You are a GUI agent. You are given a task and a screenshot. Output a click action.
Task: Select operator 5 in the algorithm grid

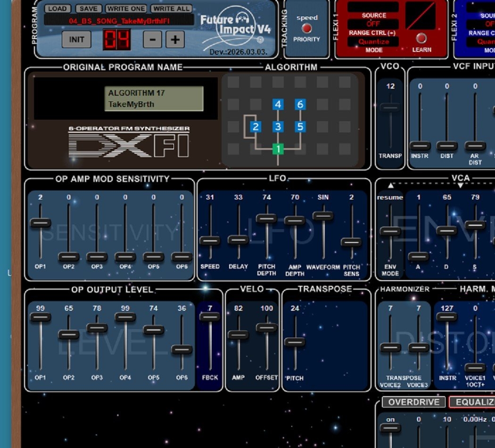pos(300,126)
